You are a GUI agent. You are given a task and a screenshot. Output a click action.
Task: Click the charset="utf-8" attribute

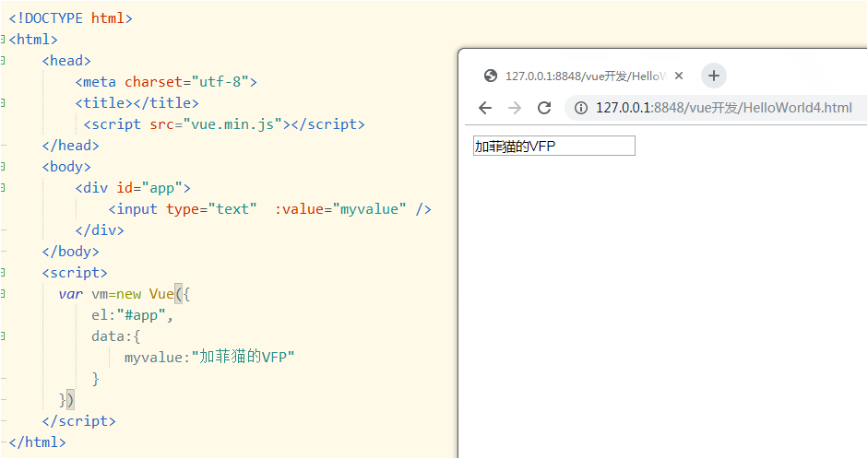pos(186,82)
